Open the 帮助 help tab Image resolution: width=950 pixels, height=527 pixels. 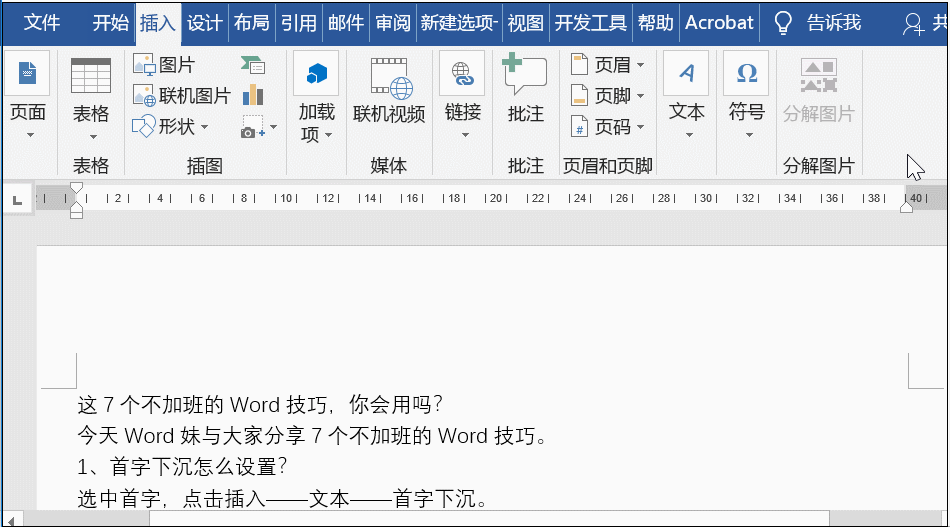(656, 23)
